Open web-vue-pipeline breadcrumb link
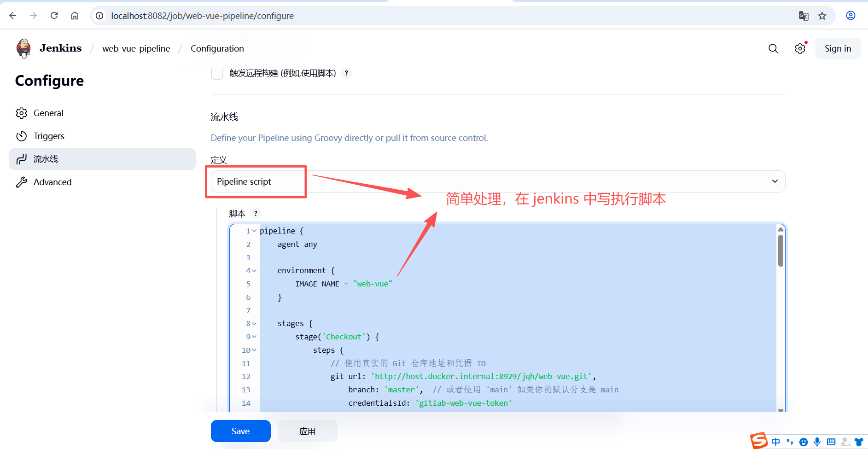The image size is (868, 449). (136, 48)
